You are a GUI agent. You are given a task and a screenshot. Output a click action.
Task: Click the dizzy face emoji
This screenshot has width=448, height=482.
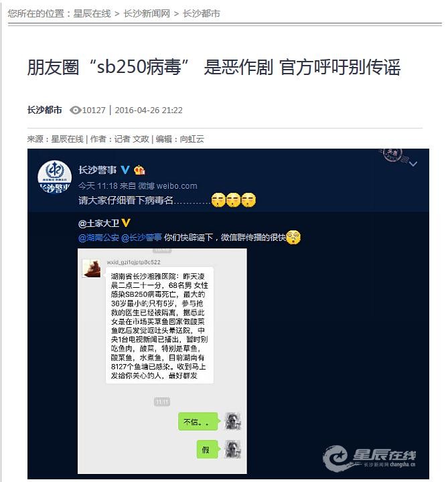(x=293, y=237)
